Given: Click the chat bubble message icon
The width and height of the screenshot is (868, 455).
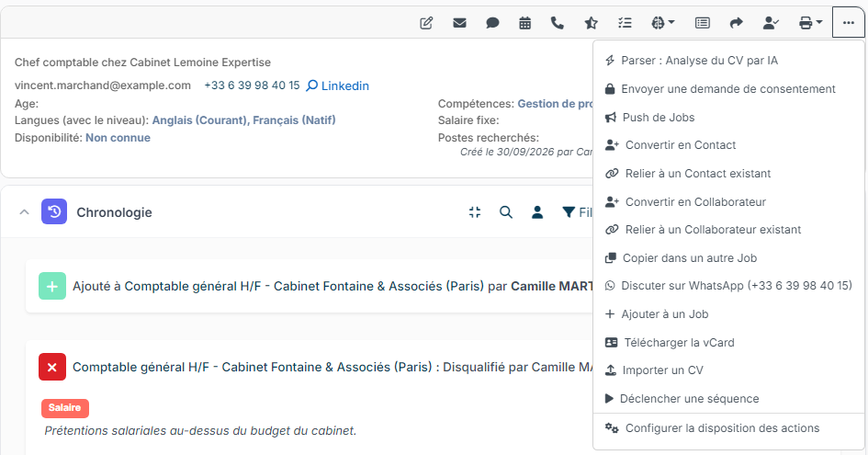Looking at the screenshot, I should [492, 23].
